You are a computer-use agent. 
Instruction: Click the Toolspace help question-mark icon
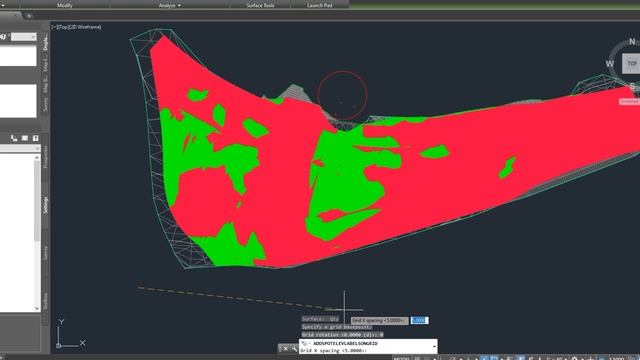(x=36, y=138)
